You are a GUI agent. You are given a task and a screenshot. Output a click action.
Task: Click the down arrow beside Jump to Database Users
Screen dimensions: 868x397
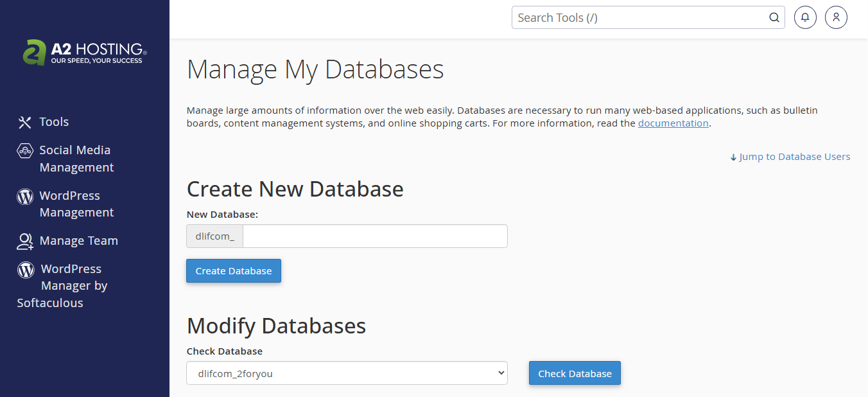(x=733, y=156)
